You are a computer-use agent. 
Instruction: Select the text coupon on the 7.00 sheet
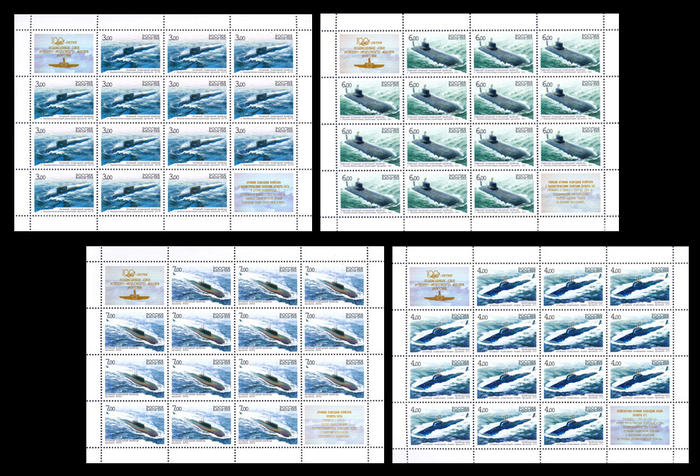336,426
